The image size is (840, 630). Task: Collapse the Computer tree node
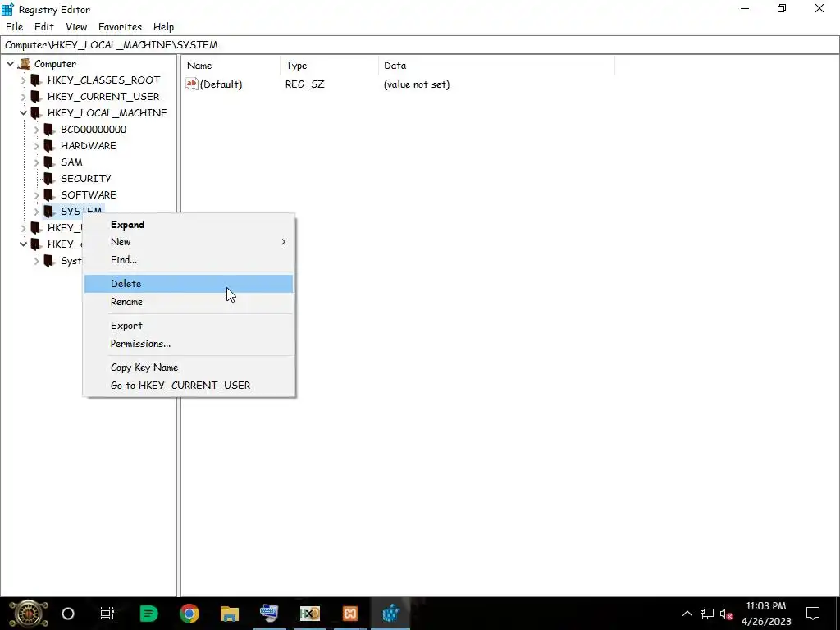click(10, 64)
